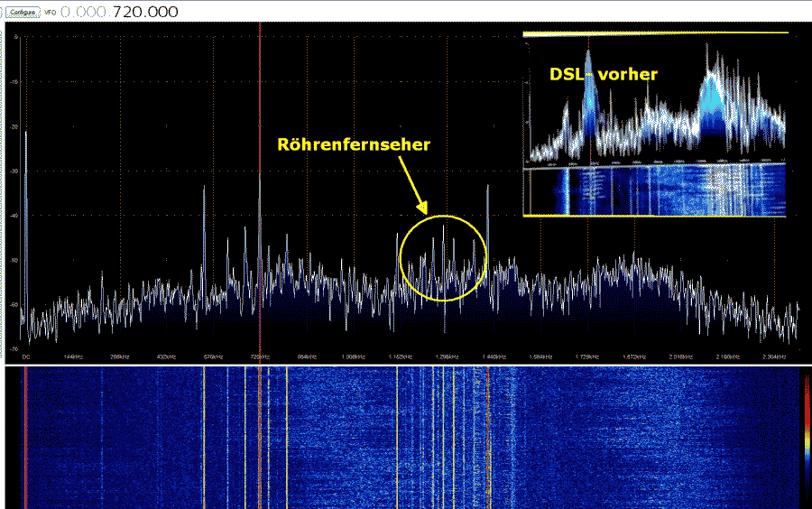Click the VFO label beside frequency readout

coord(51,12)
